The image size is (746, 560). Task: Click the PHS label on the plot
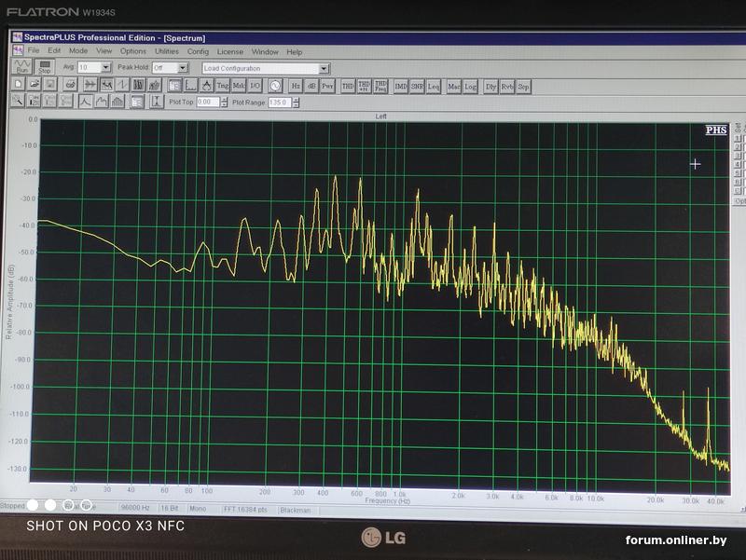coord(715,130)
